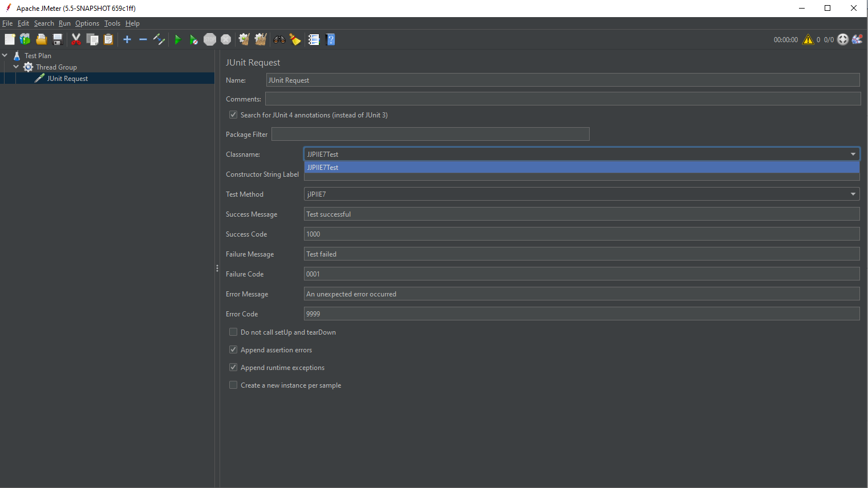Image resolution: width=868 pixels, height=488 pixels.
Task: Reset search with yellow broom icon
Action: [x=295, y=39]
